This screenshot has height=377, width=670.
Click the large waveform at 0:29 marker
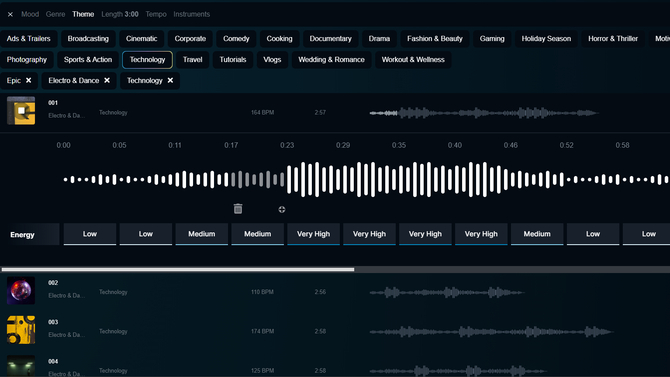pyautogui.click(x=344, y=180)
